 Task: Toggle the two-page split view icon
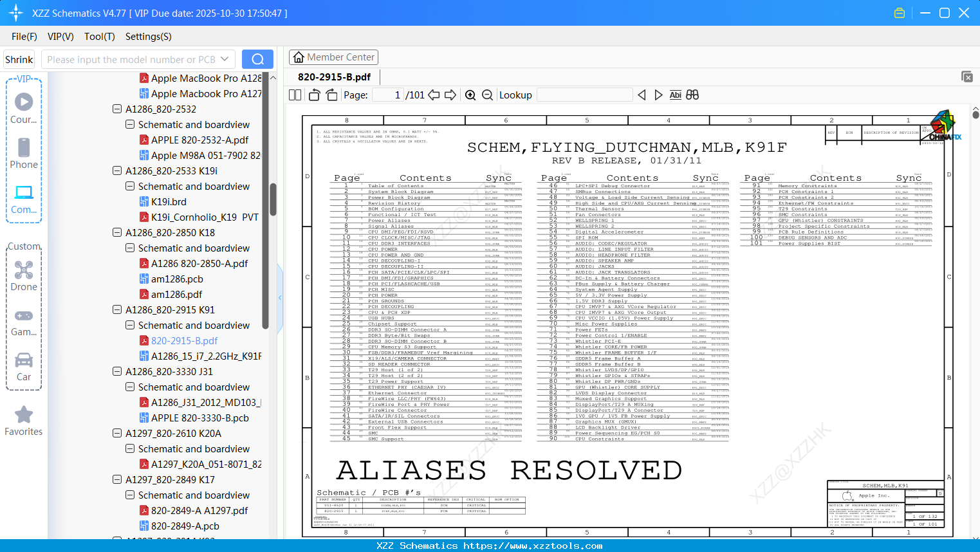[295, 95]
